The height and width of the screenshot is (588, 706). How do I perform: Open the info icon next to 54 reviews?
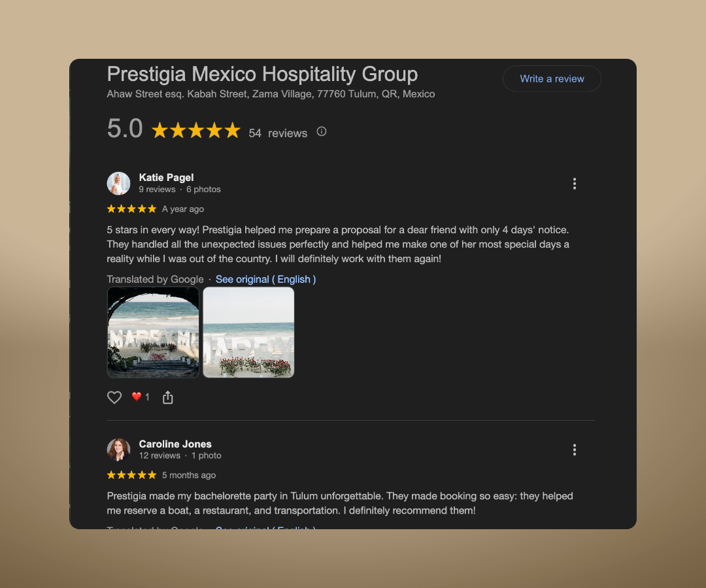(322, 131)
